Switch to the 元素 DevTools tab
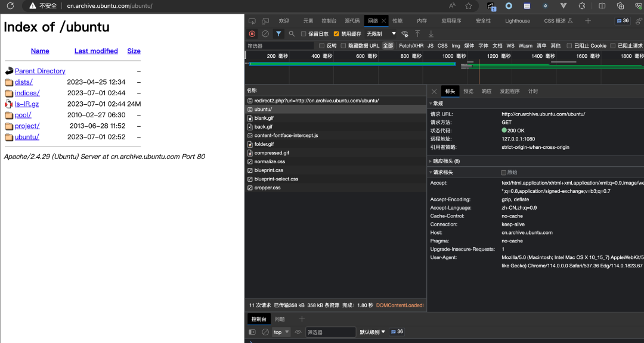Viewport: 644px width, 343px height. pyautogui.click(x=308, y=21)
